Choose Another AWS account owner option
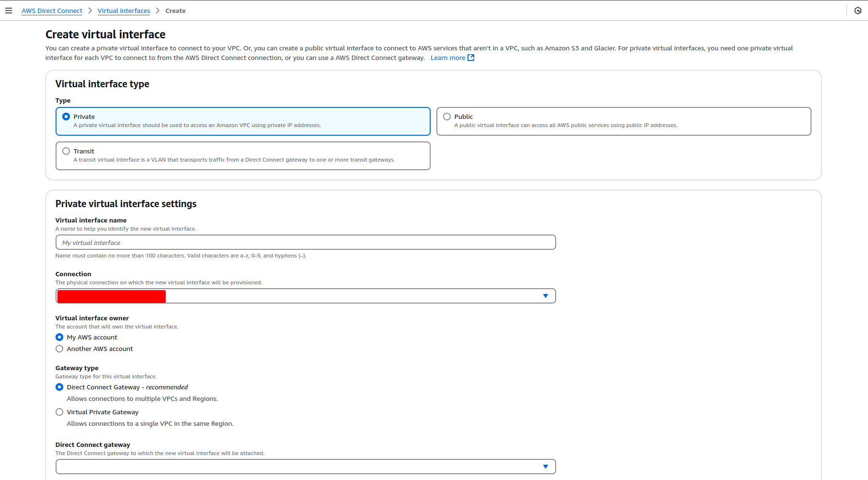 pyautogui.click(x=59, y=349)
